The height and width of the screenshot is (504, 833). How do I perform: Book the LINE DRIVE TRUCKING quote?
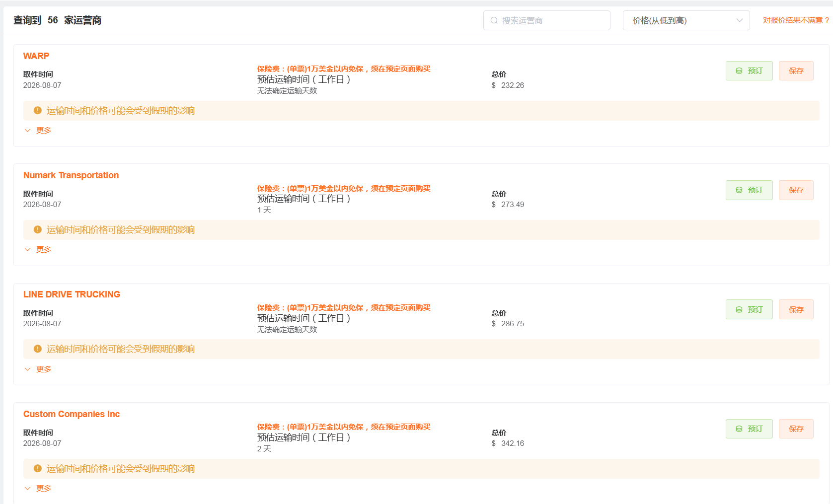click(749, 309)
